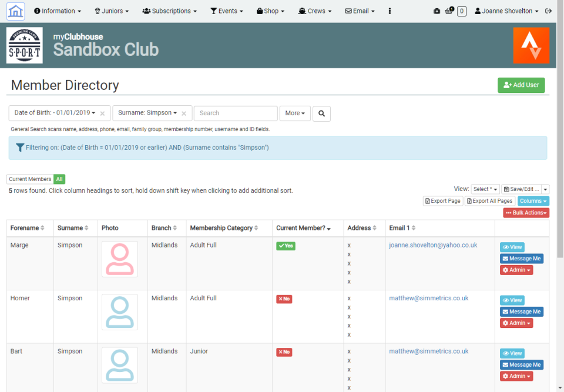Remove the Date of Birth filter

pyautogui.click(x=102, y=113)
